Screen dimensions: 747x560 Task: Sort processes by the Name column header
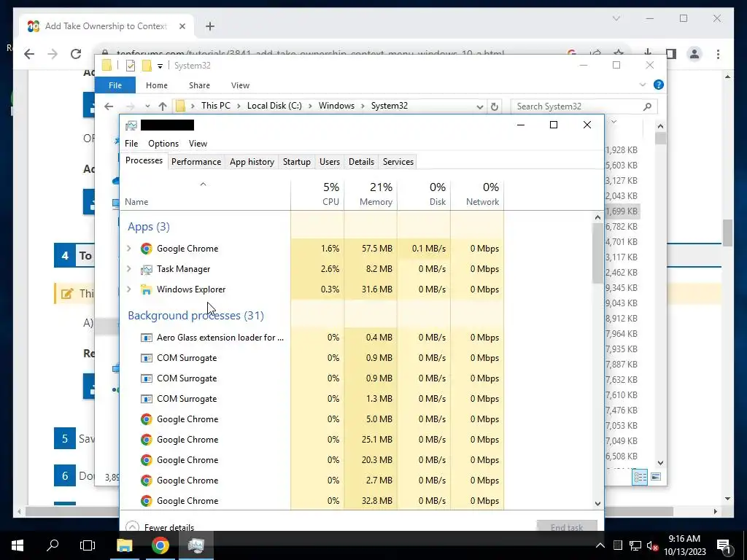coord(205,194)
